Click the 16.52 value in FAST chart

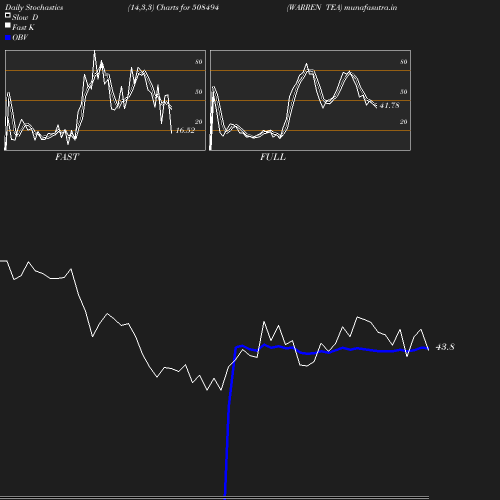click(x=185, y=130)
